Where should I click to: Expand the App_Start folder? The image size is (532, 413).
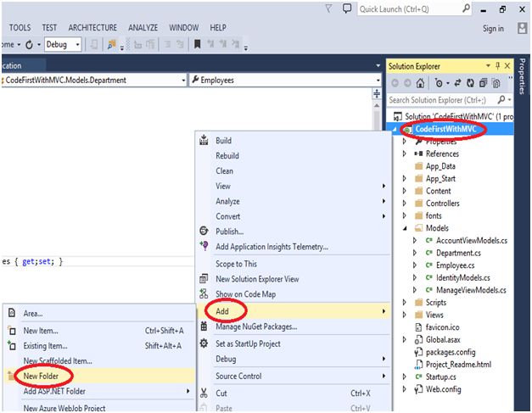pos(405,178)
